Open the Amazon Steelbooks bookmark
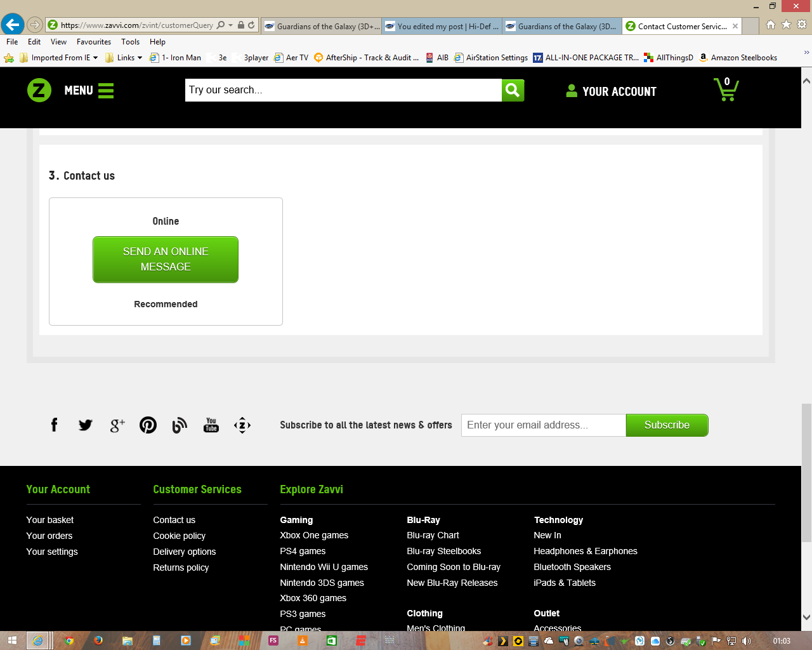812x650 pixels. 738,58
